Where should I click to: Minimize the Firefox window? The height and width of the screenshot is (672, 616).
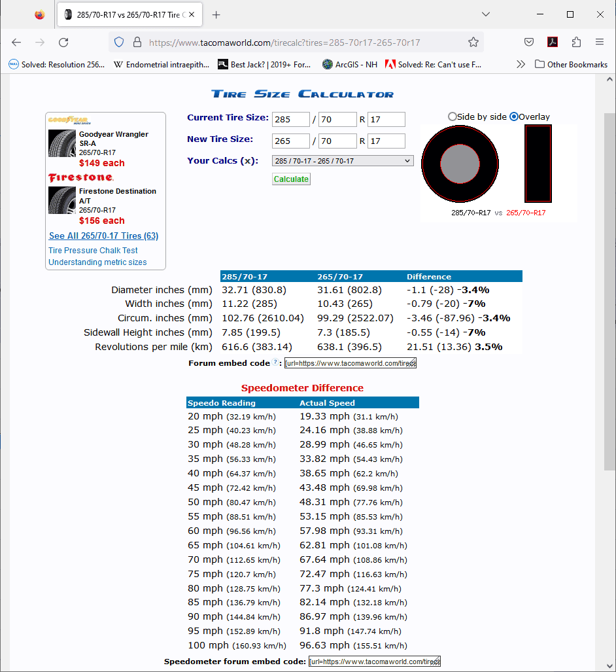coord(540,14)
